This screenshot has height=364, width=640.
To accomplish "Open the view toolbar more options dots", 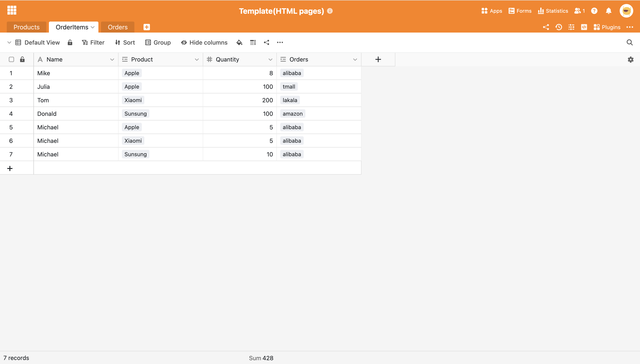I will tap(280, 42).
